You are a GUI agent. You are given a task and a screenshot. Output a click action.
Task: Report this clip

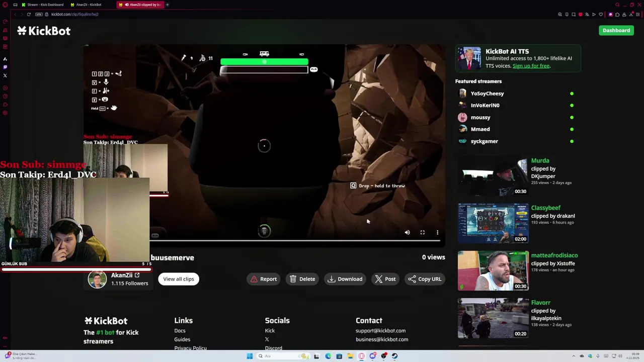pyautogui.click(x=264, y=279)
